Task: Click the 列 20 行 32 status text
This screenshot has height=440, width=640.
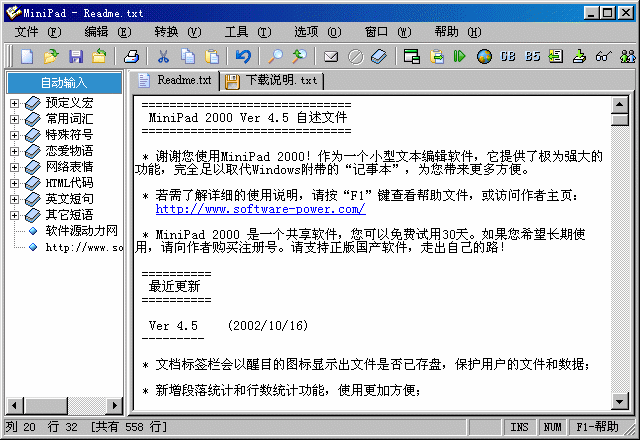Action: tap(42, 427)
